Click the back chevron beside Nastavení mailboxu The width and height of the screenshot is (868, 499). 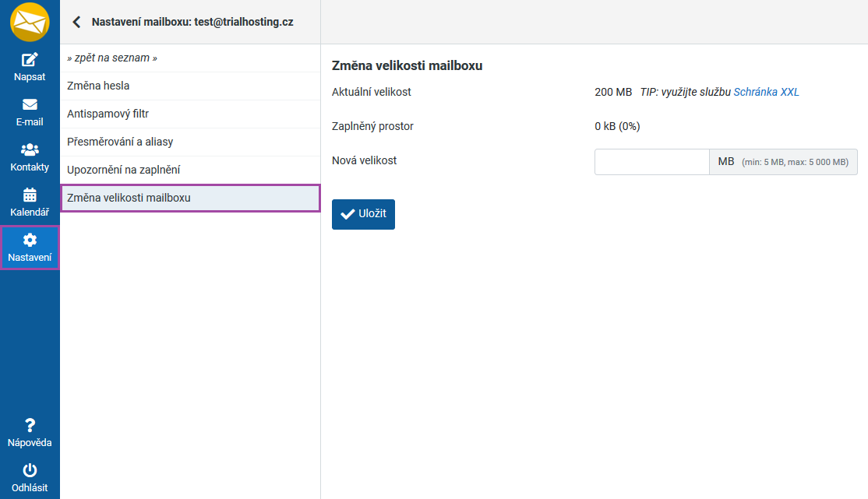(76, 22)
